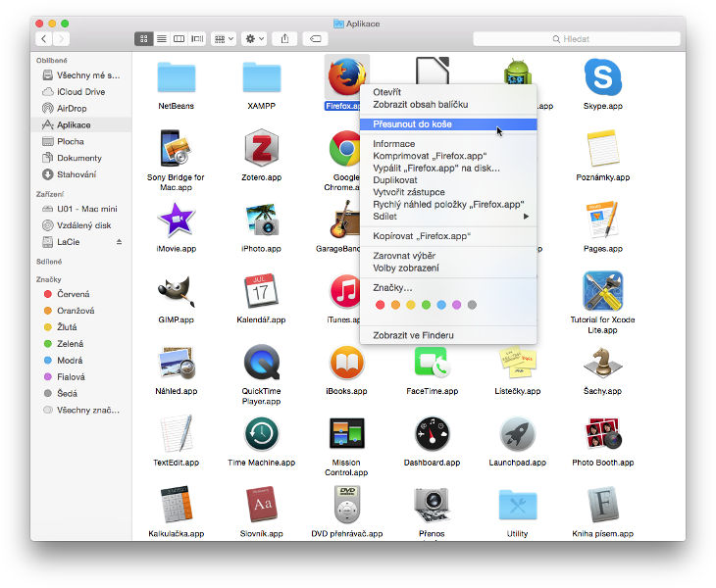Show Všechny značky in sidebar

pos(87,410)
